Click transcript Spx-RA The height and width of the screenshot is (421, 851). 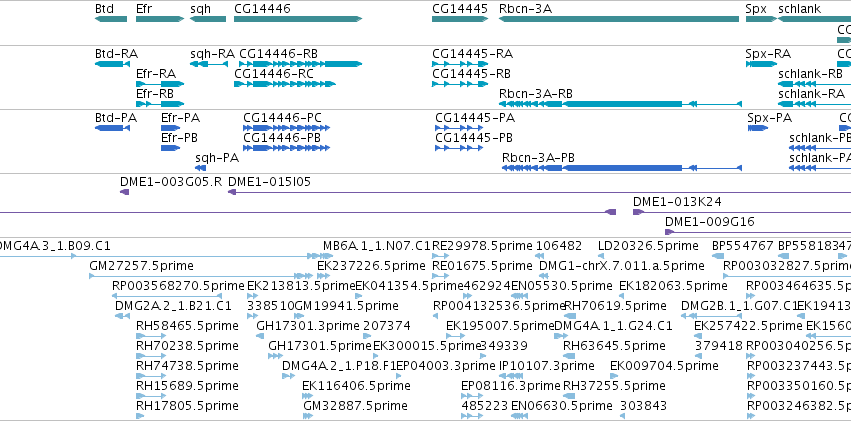761,64
